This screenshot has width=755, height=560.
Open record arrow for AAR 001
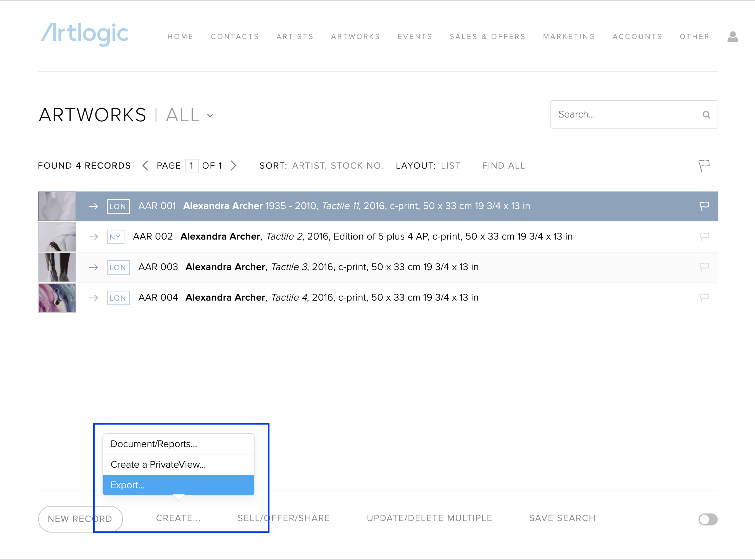(94, 206)
